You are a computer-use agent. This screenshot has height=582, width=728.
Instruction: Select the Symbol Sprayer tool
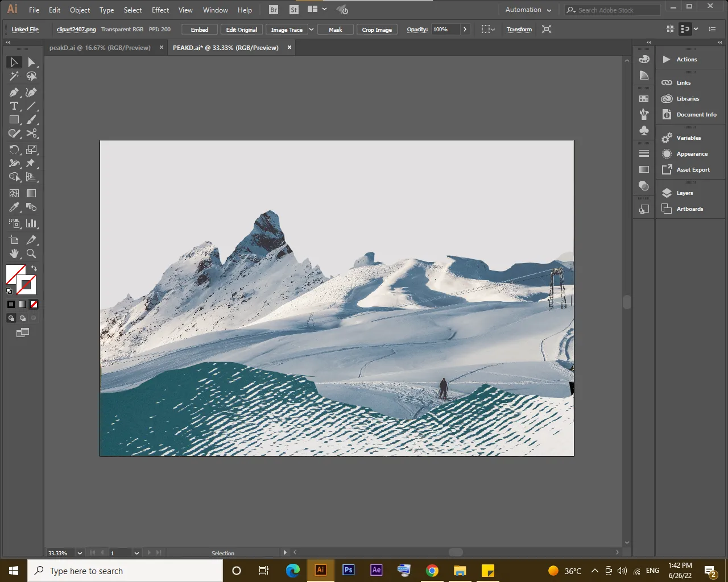click(14, 223)
